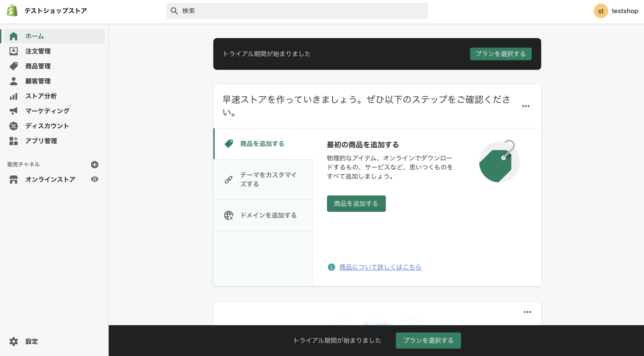Open the three-dot menu on the setup card
Screen dimensions: 644x356
pos(525,106)
